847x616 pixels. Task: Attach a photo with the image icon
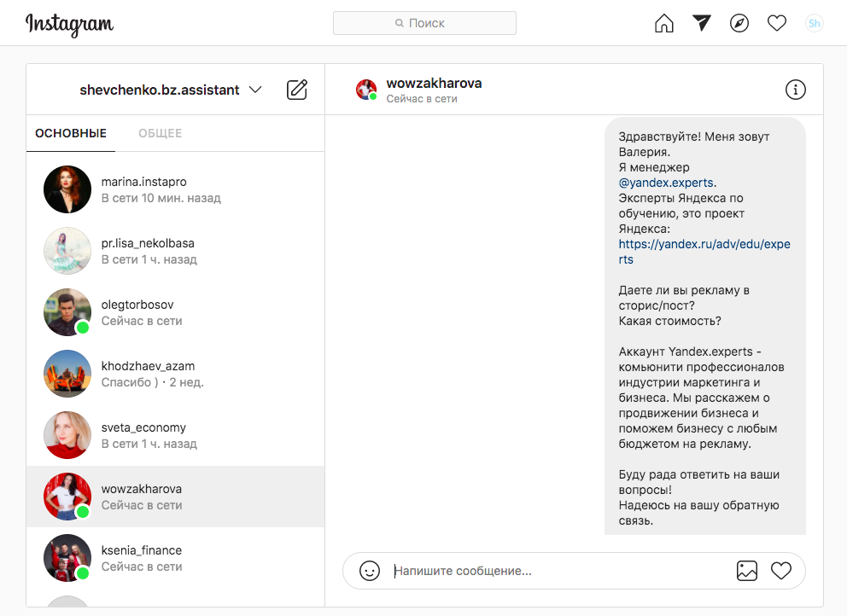[x=746, y=571]
